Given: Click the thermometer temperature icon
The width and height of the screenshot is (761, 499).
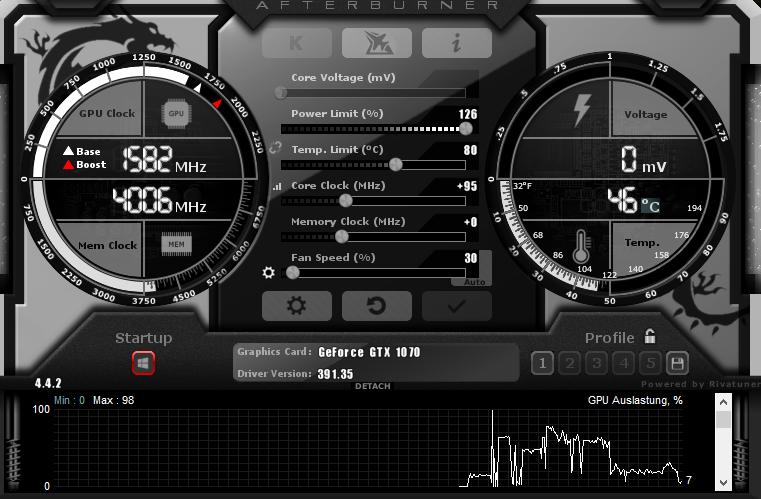Looking at the screenshot, I should click(x=581, y=247).
